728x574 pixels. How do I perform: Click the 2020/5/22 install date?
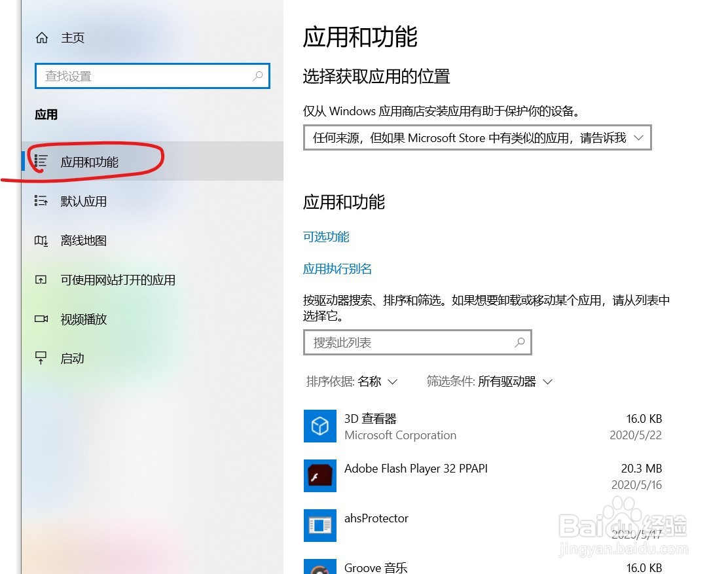click(x=636, y=435)
